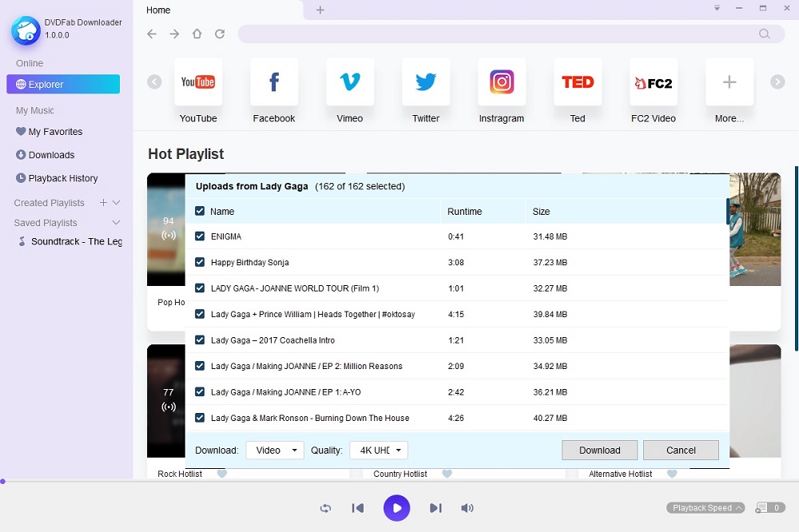Image resolution: width=799 pixels, height=532 pixels.
Task: Uncheck the EP 1: A-YO video
Action: (x=200, y=392)
